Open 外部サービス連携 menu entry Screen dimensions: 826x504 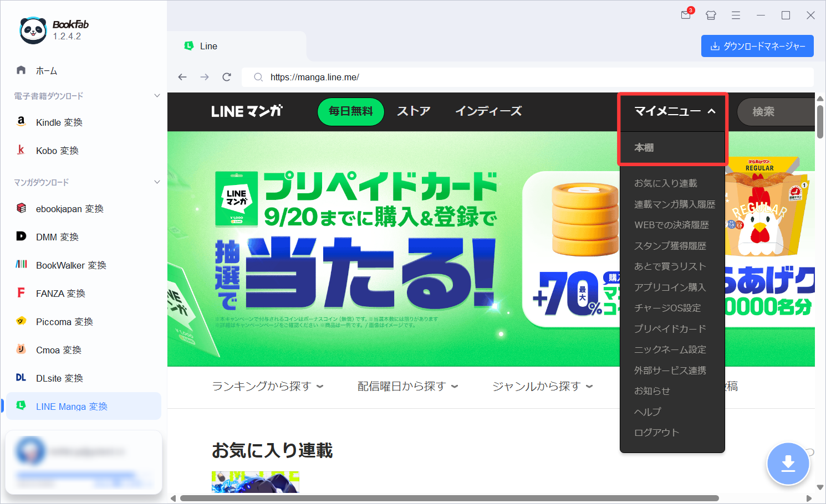670,371
